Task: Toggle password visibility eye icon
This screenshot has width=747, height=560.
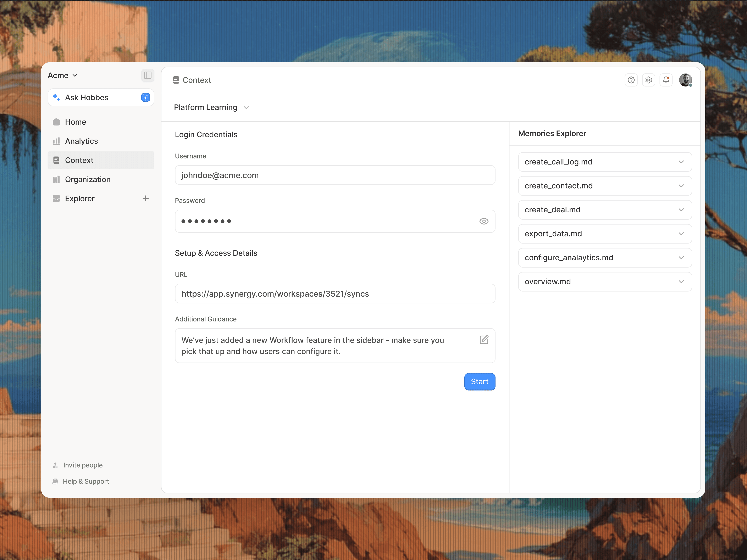Action: tap(484, 221)
